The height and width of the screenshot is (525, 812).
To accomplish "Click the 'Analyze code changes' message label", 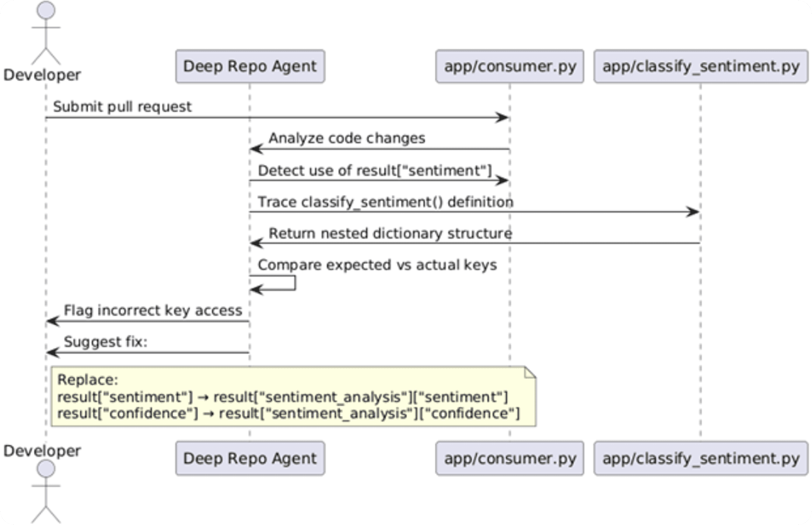I will coord(347,138).
